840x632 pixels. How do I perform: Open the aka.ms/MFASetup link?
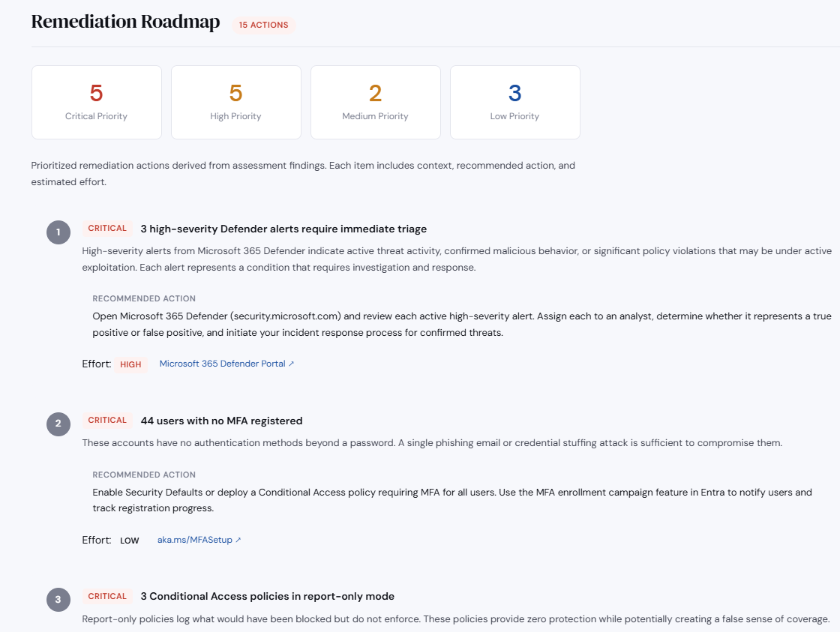(195, 539)
